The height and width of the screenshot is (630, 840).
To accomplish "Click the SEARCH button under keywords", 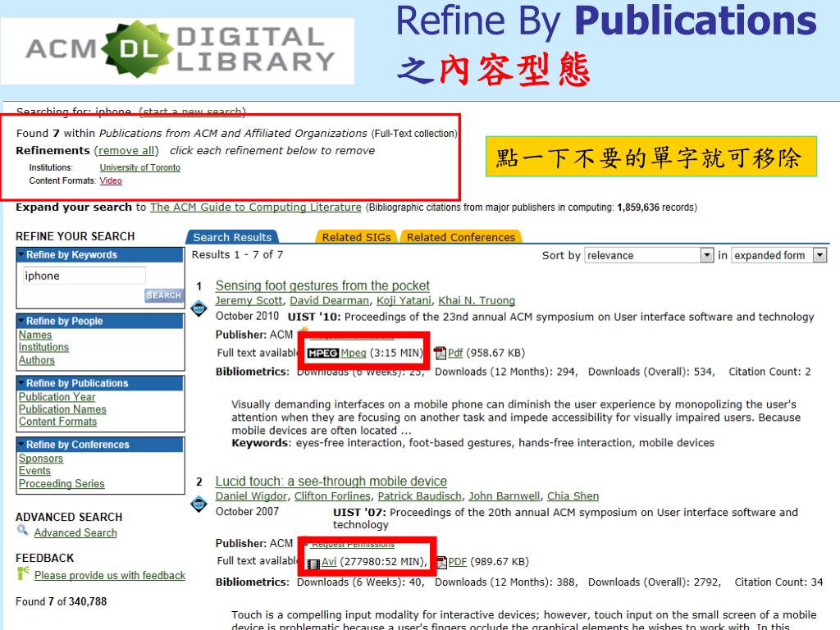I will point(164,295).
